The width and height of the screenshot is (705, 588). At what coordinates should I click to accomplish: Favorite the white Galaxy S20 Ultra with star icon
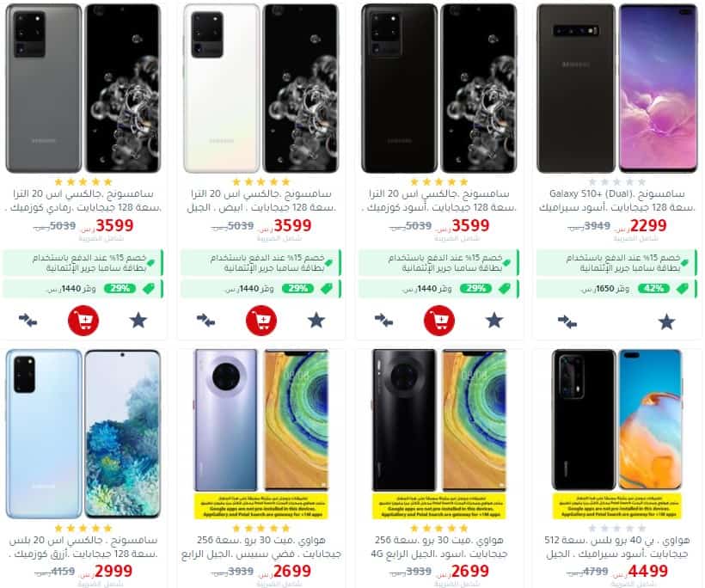click(316, 321)
